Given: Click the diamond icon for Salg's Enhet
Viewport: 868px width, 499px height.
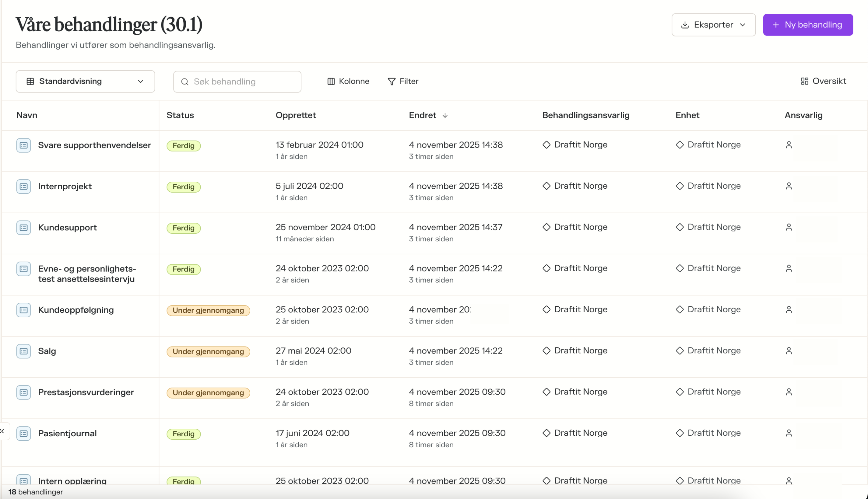Looking at the screenshot, I should (680, 351).
